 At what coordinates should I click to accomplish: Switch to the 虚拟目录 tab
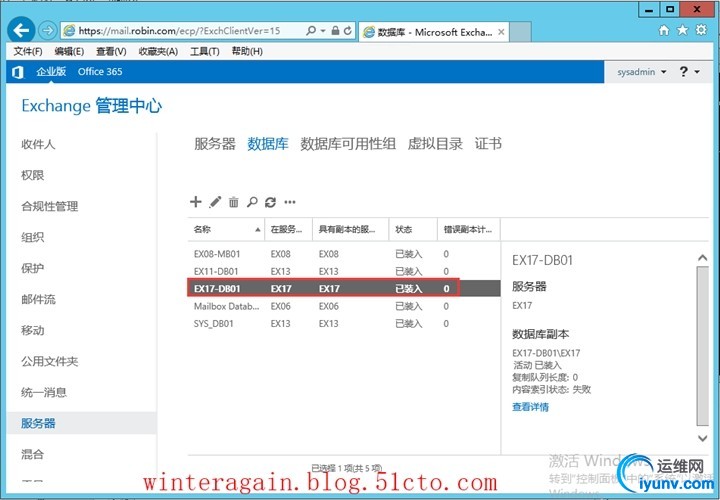tap(435, 144)
